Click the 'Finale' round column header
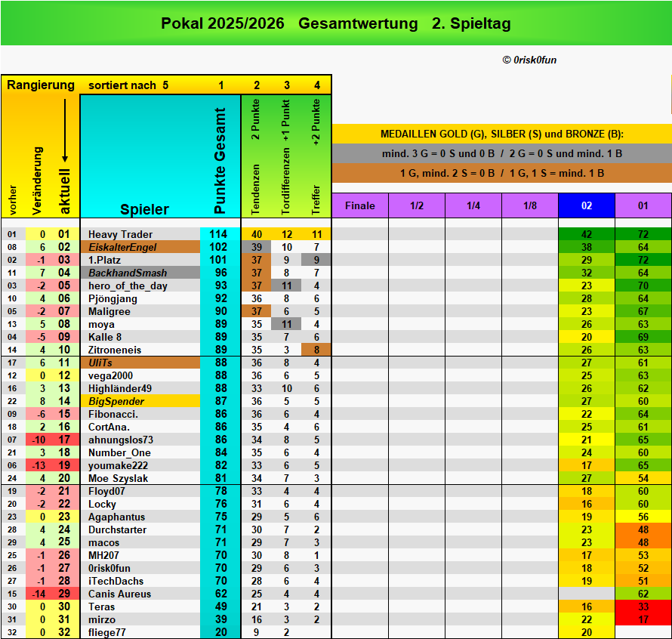The width and height of the screenshot is (672, 639). pyautogui.click(x=359, y=205)
